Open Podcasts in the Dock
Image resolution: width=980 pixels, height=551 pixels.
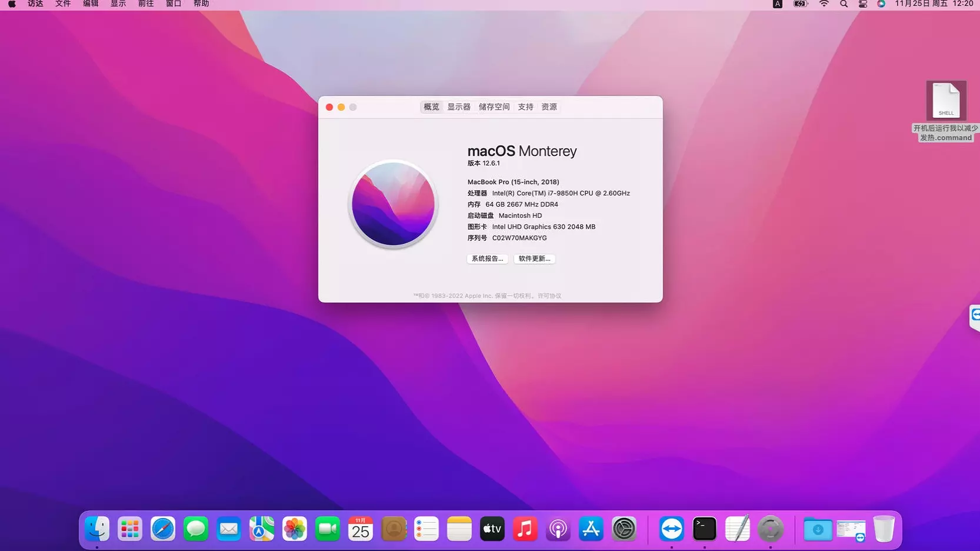pos(558,529)
